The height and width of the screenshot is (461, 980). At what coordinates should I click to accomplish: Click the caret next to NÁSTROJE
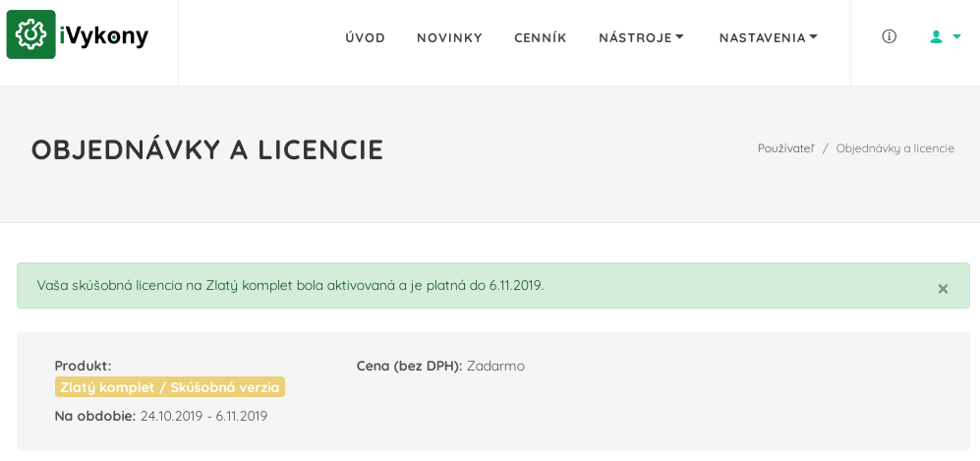click(680, 37)
